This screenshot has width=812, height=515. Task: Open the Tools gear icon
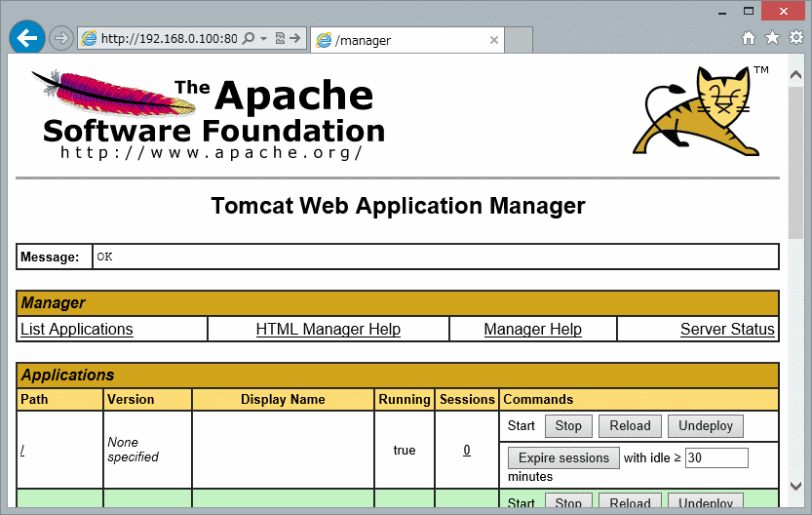pos(796,37)
